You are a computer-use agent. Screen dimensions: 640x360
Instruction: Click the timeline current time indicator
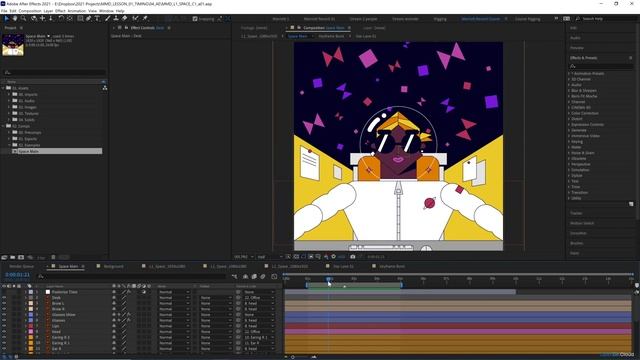tap(329, 279)
